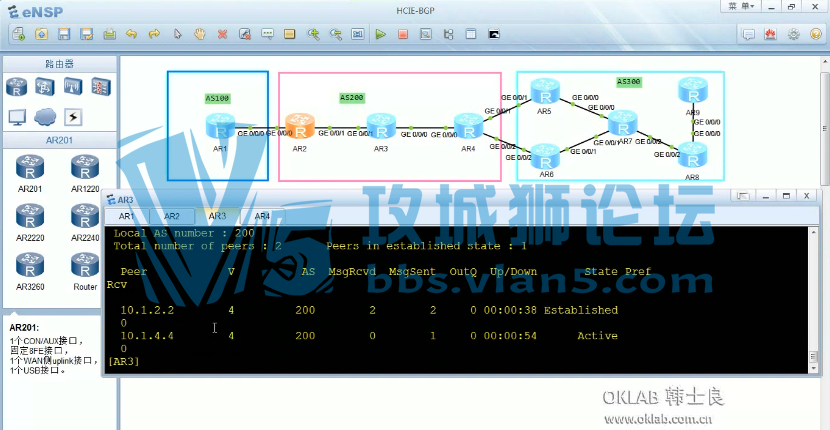Screen dimensions: 830x430
Task: Pick the AR2220 router model
Action: (x=30, y=216)
